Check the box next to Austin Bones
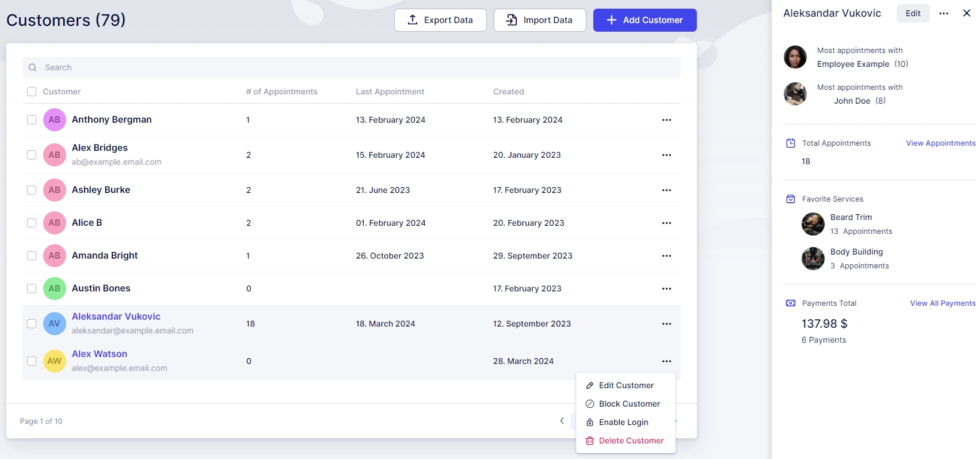 tap(32, 289)
